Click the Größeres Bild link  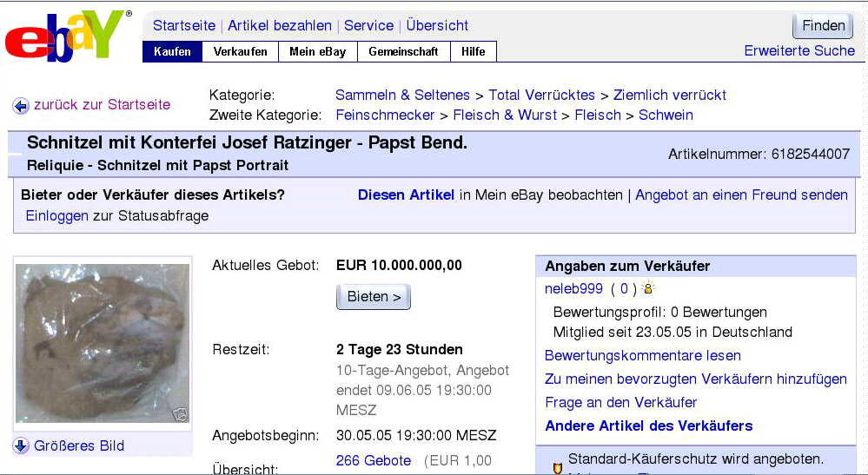(x=79, y=445)
